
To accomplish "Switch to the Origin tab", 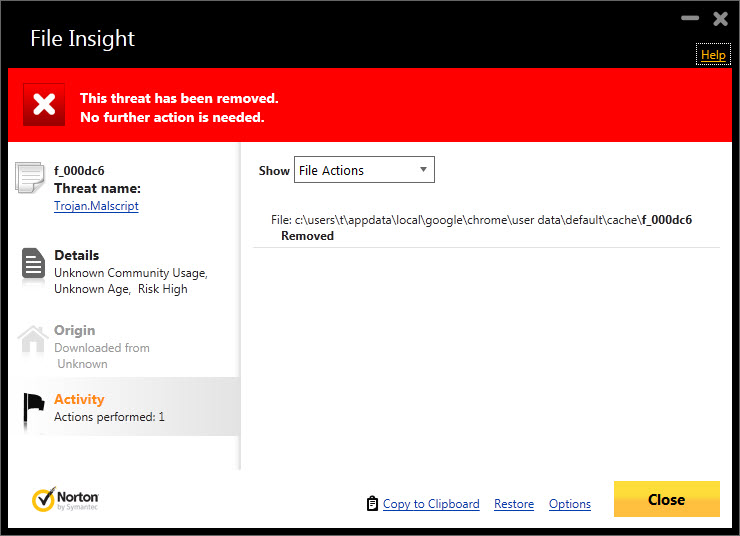I will [x=124, y=346].
